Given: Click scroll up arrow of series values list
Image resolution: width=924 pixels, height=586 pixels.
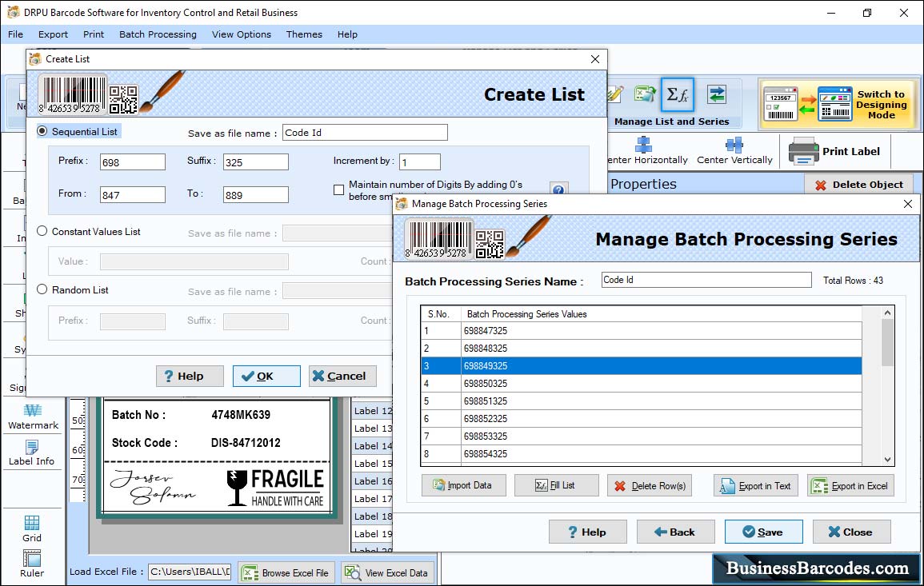Looking at the screenshot, I should click(x=887, y=313).
